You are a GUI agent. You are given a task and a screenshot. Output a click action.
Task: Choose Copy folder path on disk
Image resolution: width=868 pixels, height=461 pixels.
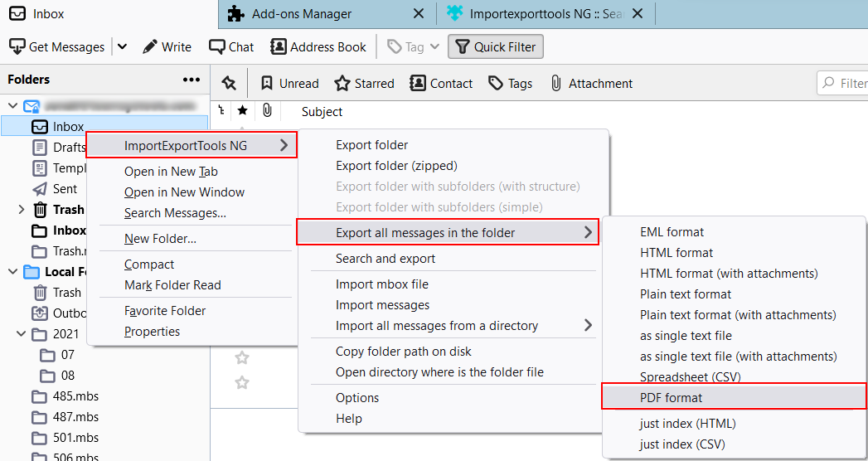click(x=404, y=352)
